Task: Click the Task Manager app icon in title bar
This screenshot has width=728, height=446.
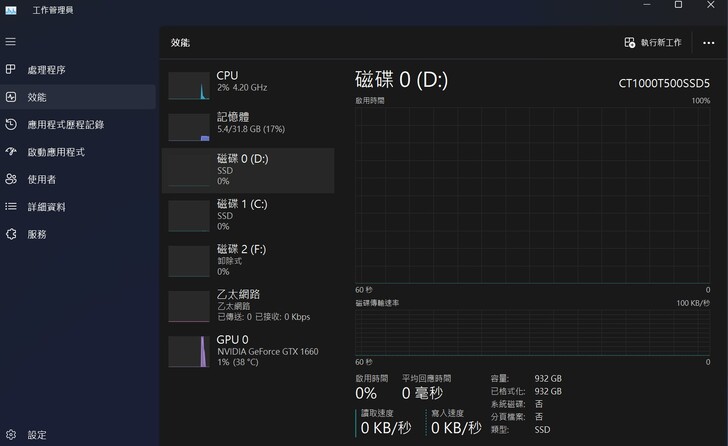Action: 11,9
